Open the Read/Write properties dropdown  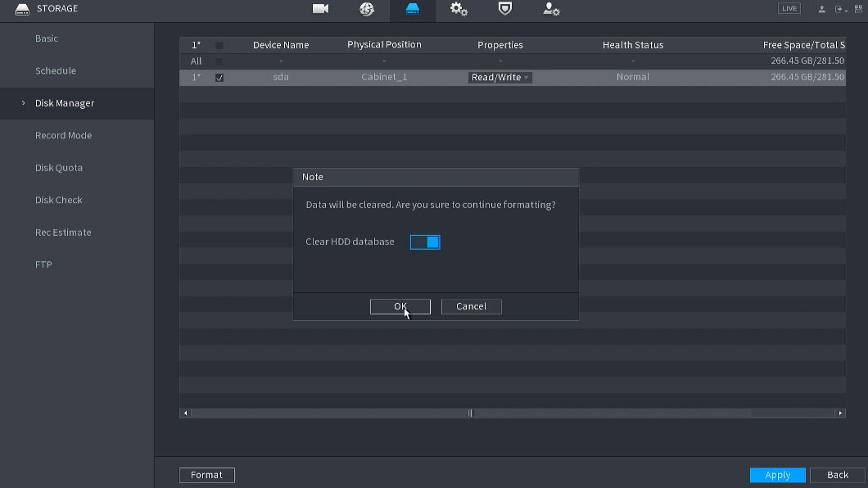[500, 78]
